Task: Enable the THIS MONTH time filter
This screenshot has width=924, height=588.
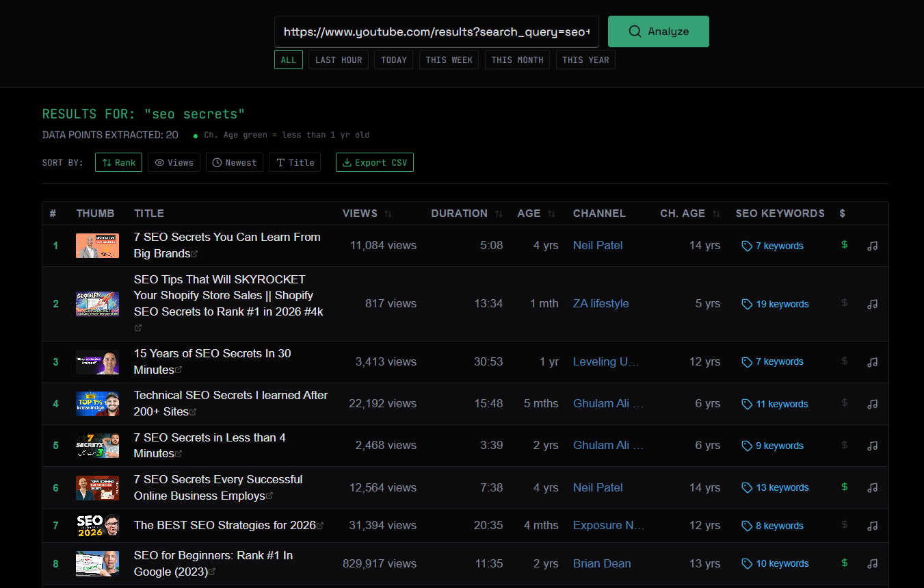Action: pyautogui.click(x=517, y=60)
